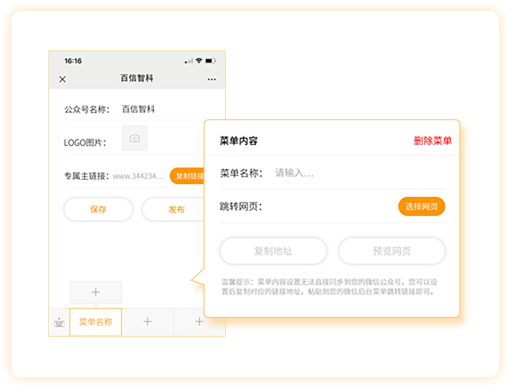Close the page with the X icon
Viewport: 512px width, 390px height.
[62, 79]
